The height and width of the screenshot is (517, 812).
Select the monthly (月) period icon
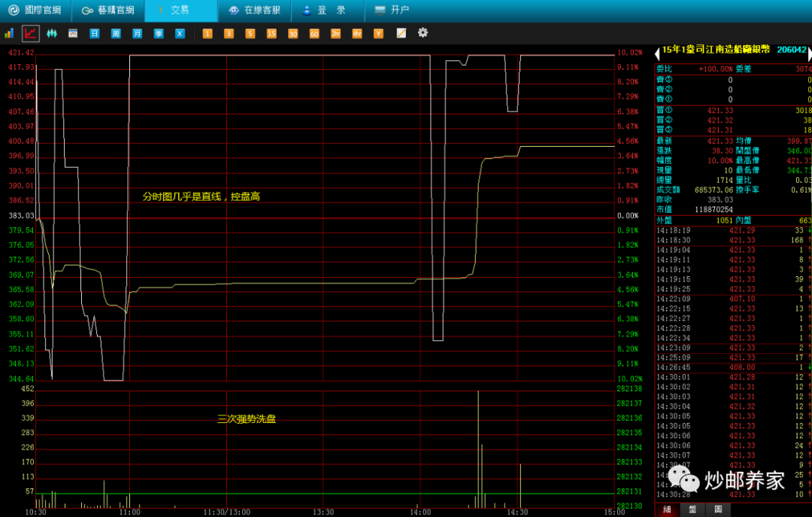point(137,33)
